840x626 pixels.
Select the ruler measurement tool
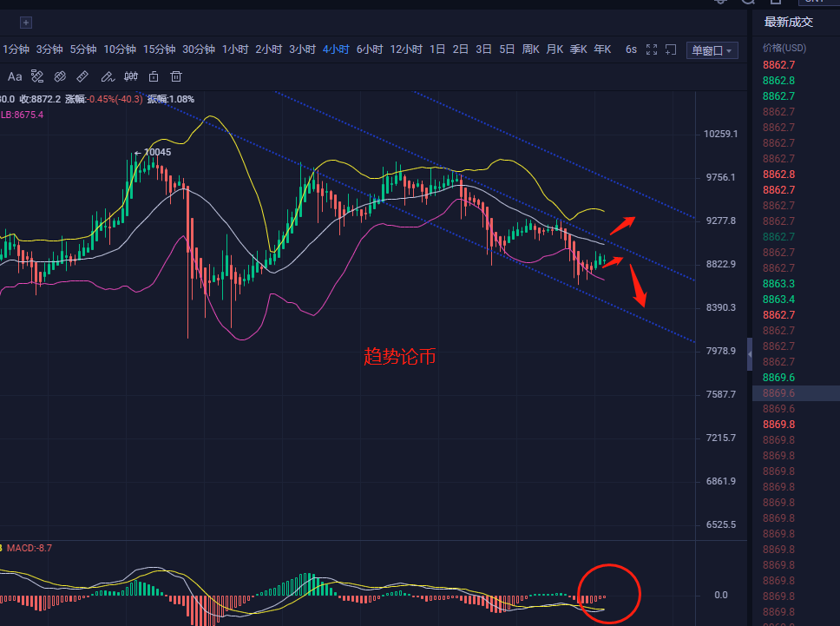point(83,76)
